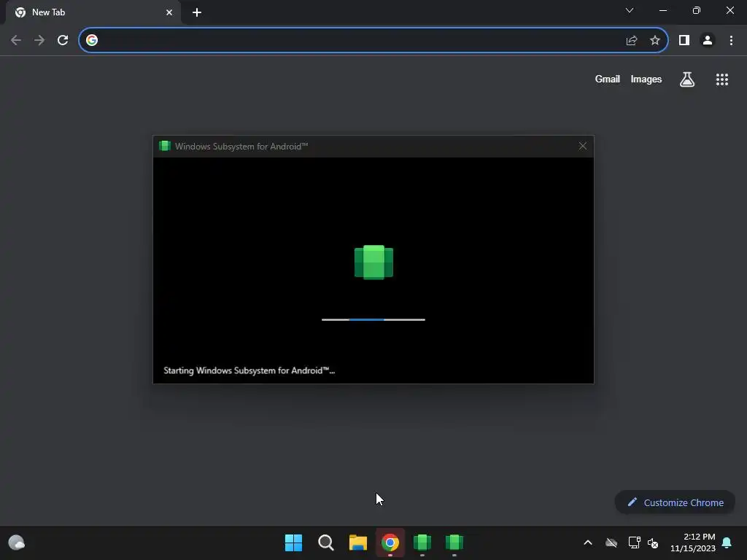Open the first Android subsystem taskbar icon

point(422,542)
